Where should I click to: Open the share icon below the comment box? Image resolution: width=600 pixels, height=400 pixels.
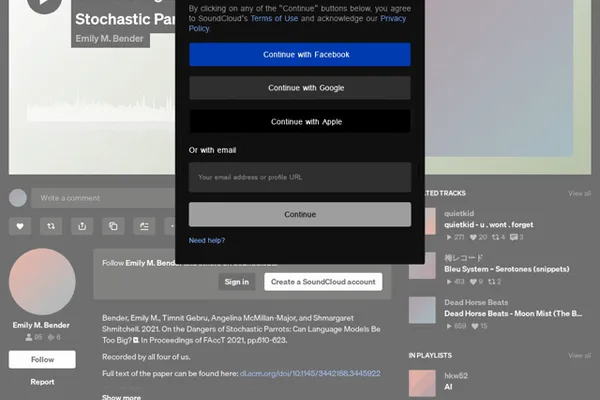pyautogui.click(x=82, y=226)
